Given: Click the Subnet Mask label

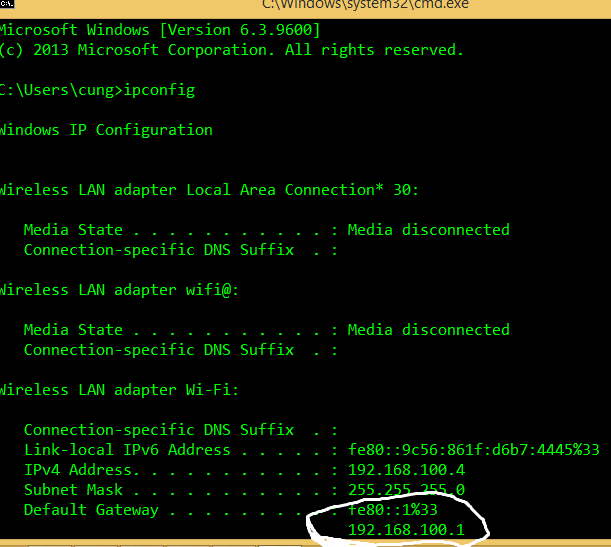Looking at the screenshot, I should click(x=73, y=490).
